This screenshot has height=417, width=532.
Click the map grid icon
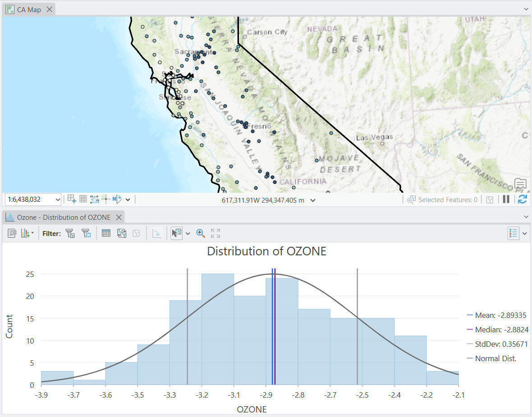coord(83,199)
